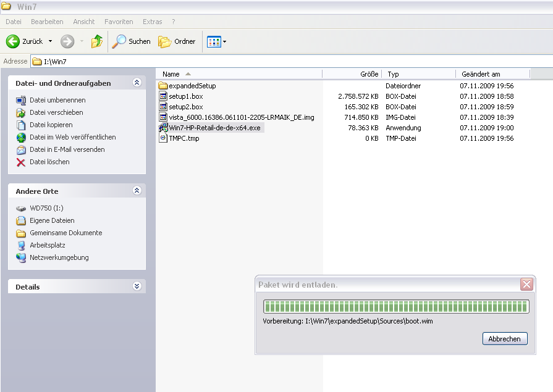The width and height of the screenshot is (553, 392).
Task: Select the expandedSetup folder icon
Action: tap(163, 85)
